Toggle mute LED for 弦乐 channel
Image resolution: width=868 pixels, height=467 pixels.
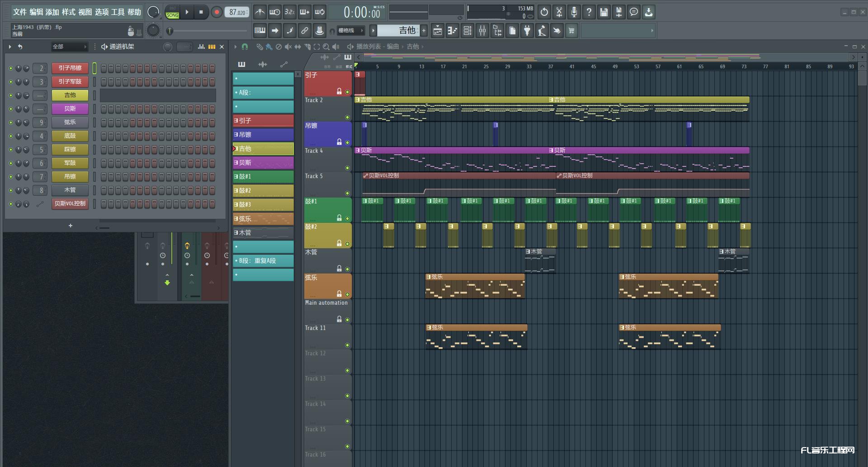[x=11, y=123]
